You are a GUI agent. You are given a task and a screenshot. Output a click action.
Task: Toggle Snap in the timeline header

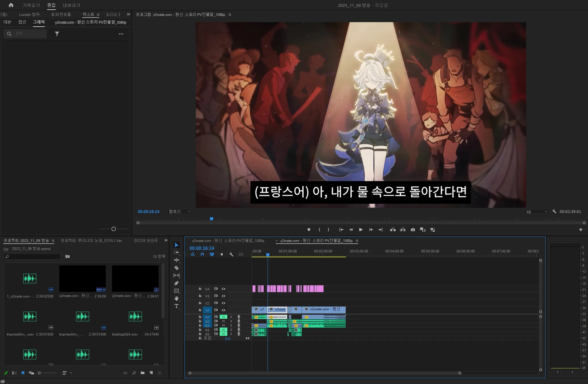click(202, 254)
